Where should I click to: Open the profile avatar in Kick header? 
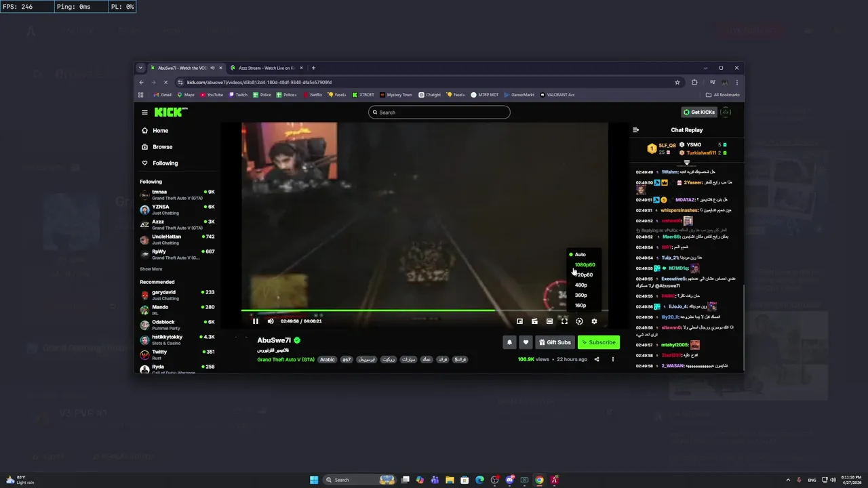tap(726, 113)
